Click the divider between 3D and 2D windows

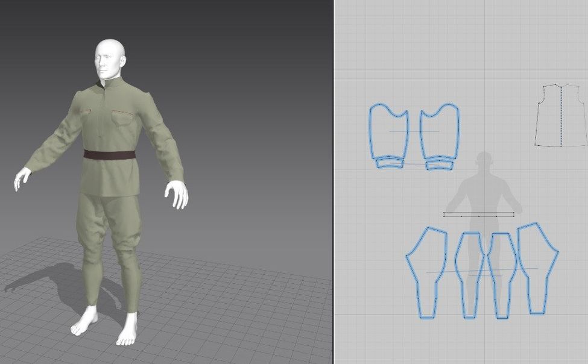(334, 181)
